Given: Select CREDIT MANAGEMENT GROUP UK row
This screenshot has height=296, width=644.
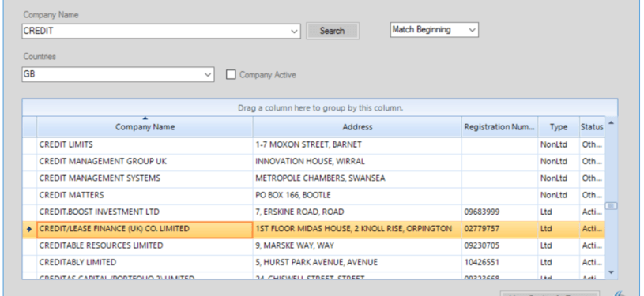Looking at the screenshot, I should click(314, 161).
